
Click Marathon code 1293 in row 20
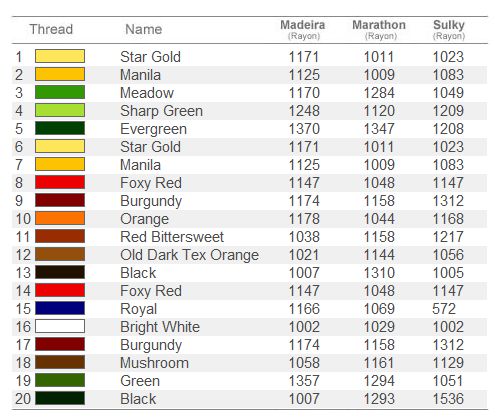coord(379,399)
